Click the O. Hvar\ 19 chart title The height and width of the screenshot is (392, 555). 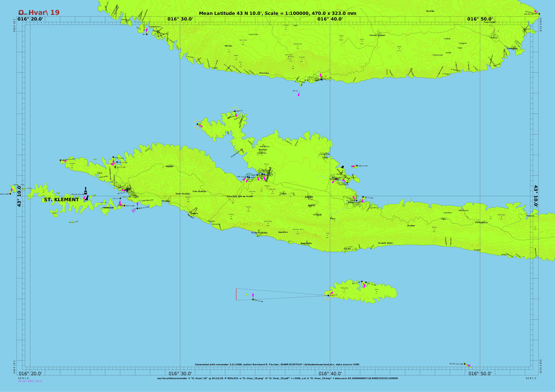click(x=39, y=13)
